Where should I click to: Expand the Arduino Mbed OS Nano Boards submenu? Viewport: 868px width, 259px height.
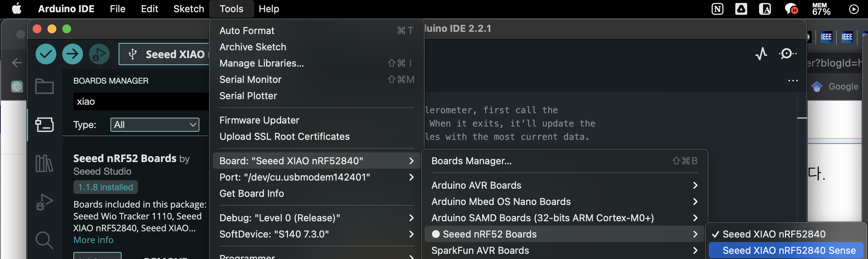pyautogui.click(x=564, y=202)
